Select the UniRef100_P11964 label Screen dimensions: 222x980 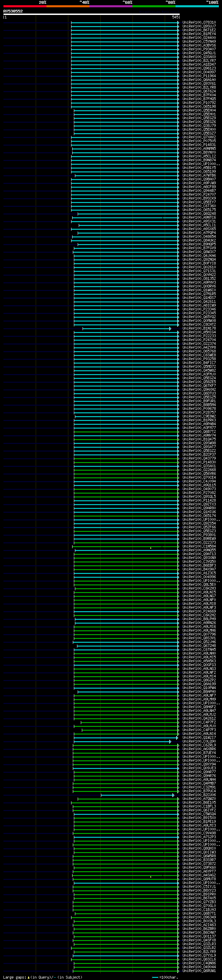pyautogui.click(x=199, y=76)
